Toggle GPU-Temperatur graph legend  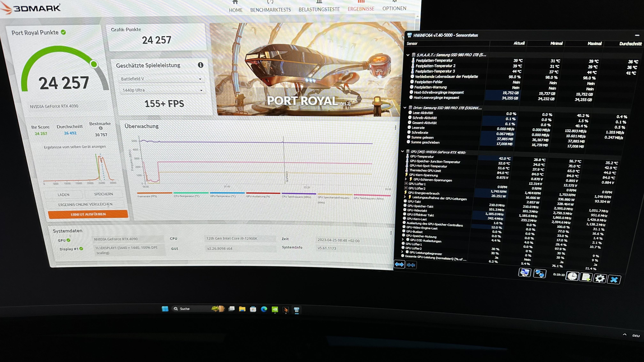(x=223, y=196)
